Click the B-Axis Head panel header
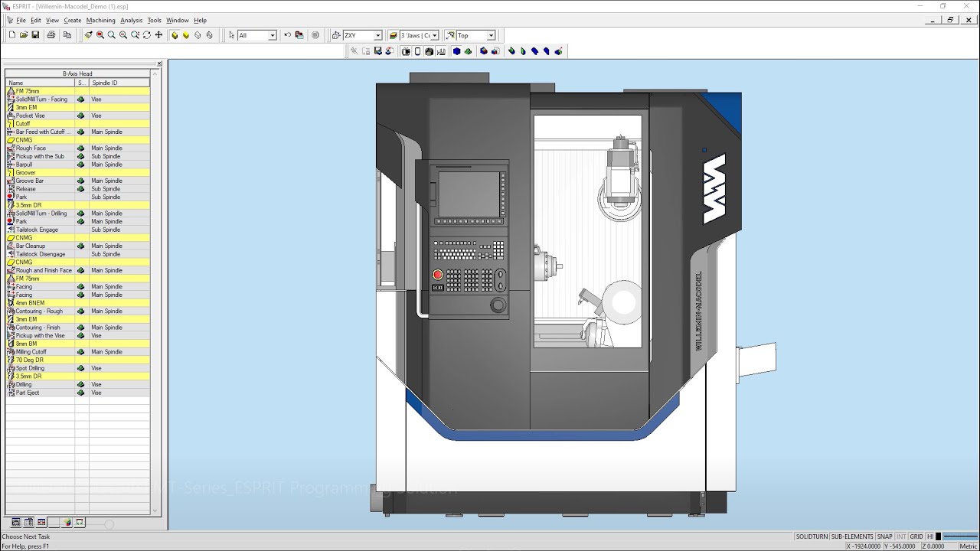The width and height of the screenshot is (980, 551). 77,74
